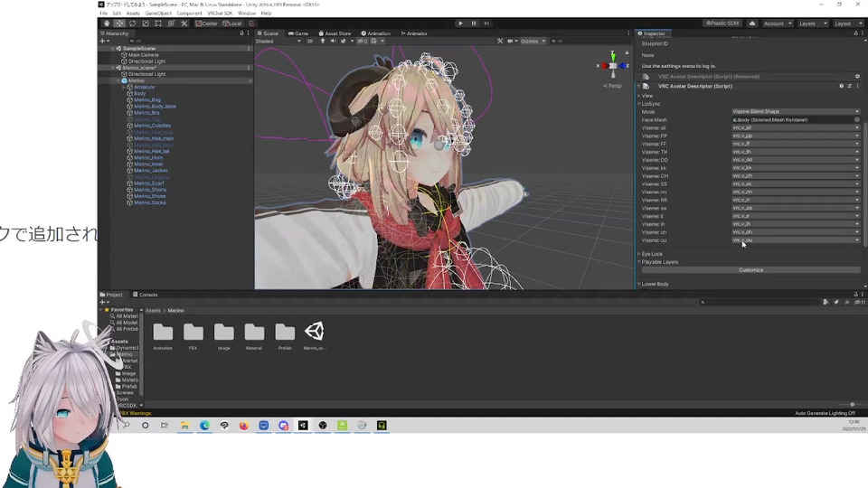Open the Gizmos dropdown
This screenshot has width=868, height=488.
[533, 41]
